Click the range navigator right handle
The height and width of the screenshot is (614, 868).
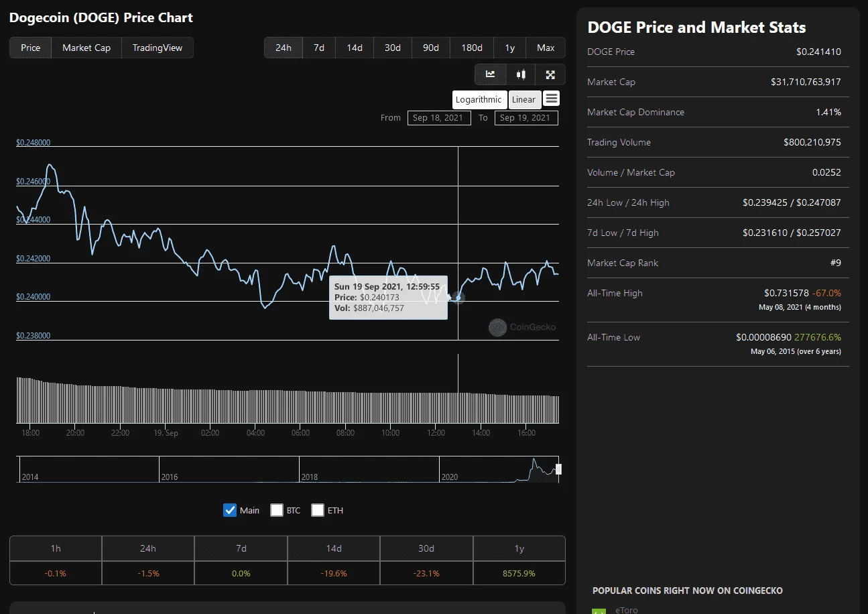point(559,469)
